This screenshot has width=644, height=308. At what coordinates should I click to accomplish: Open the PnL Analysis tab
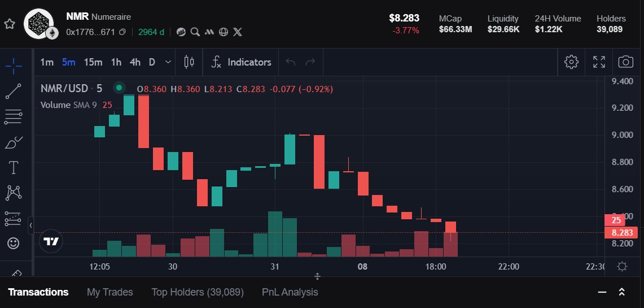click(x=290, y=292)
